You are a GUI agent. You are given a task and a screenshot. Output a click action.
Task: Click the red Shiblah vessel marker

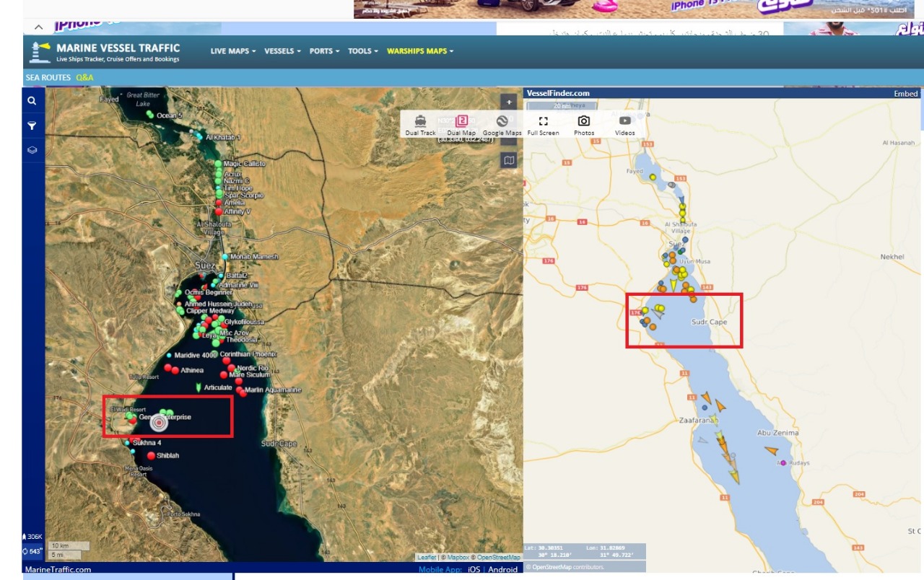(151, 455)
